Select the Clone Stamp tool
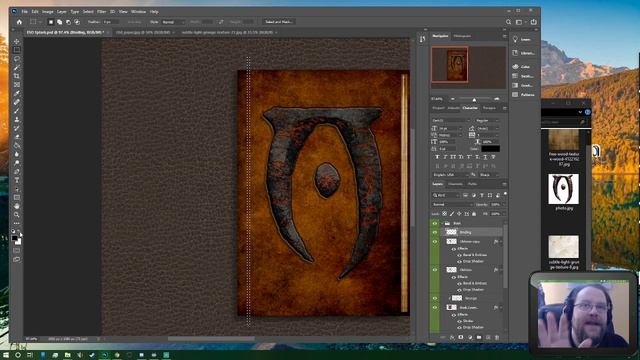640x360 pixels. (x=16, y=120)
